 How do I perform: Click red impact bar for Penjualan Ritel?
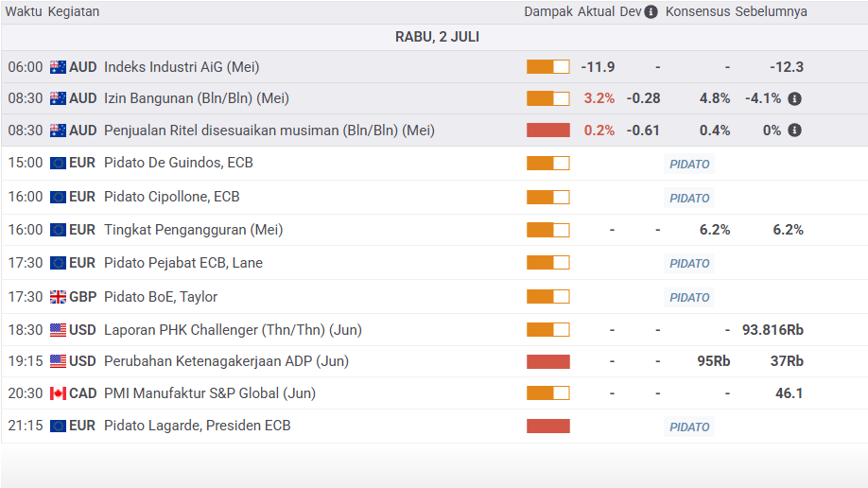[547, 131]
